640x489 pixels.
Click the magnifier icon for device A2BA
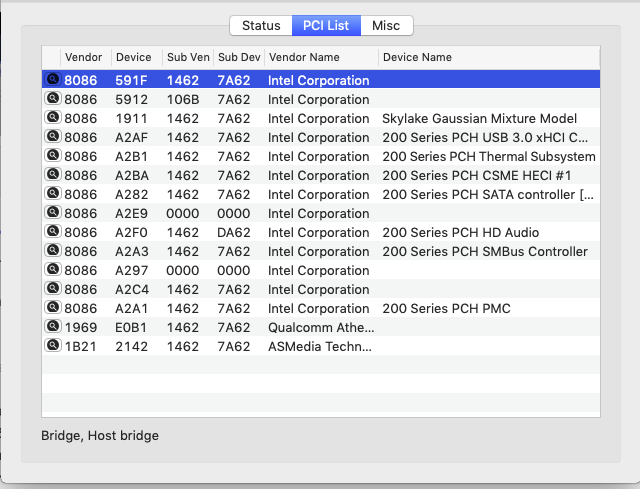[53, 174]
